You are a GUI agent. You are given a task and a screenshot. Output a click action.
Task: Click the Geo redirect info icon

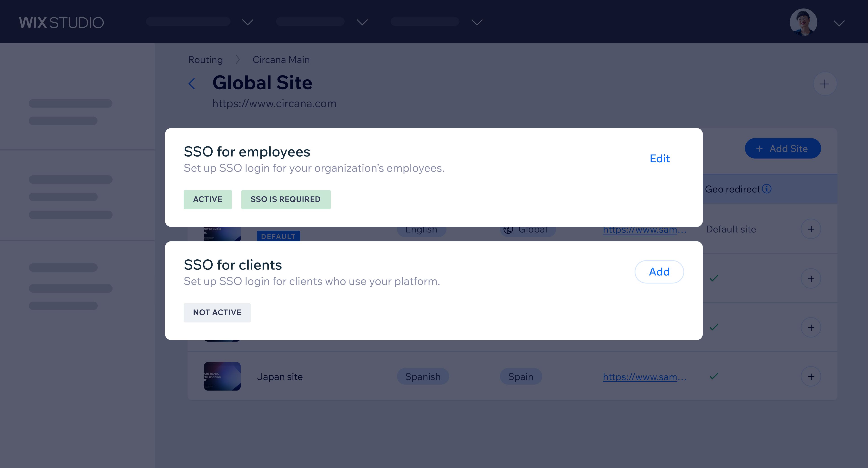[767, 188]
